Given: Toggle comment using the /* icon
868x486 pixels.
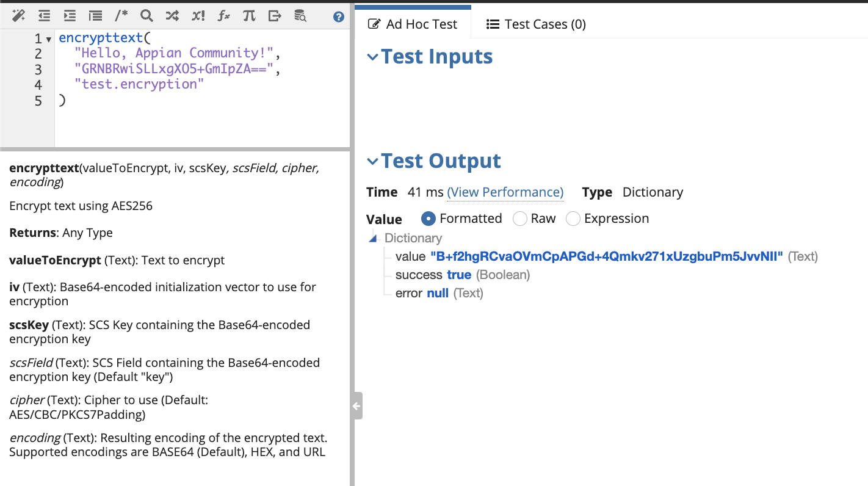Looking at the screenshot, I should point(121,16).
